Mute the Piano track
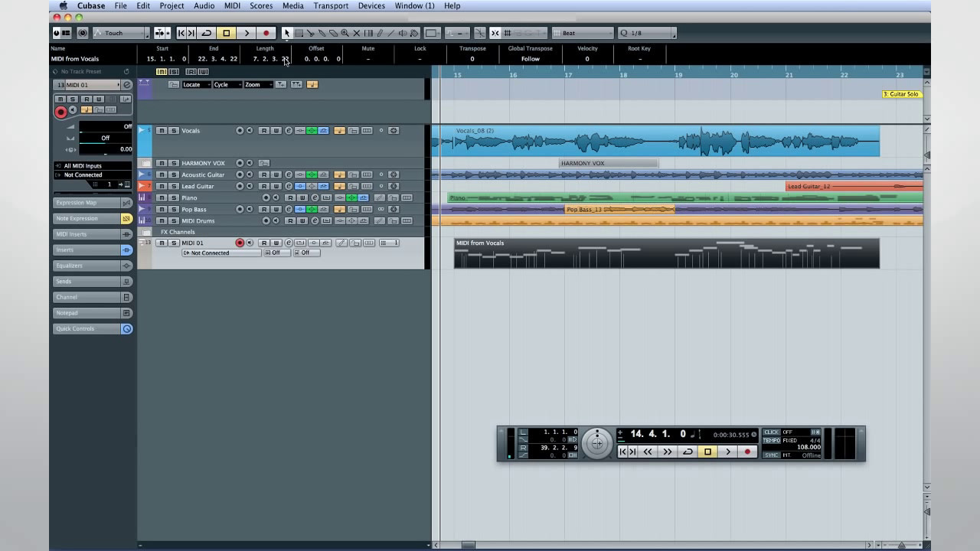This screenshot has width=980, height=551. coord(162,197)
